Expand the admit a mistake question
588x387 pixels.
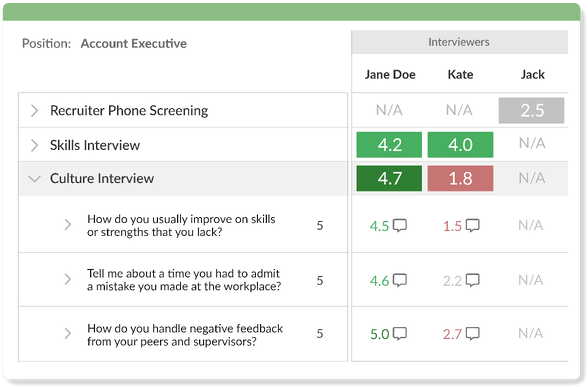click(x=68, y=279)
